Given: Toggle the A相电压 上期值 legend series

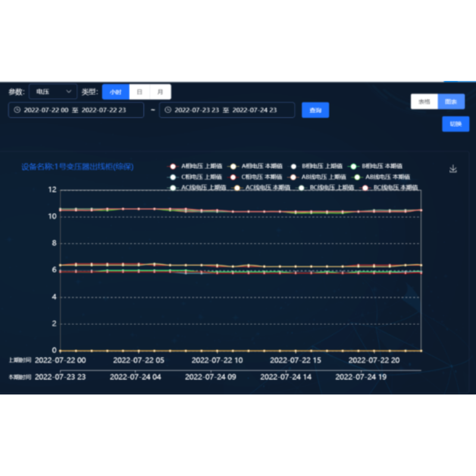Looking at the screenshot, I should pos(195,166).
